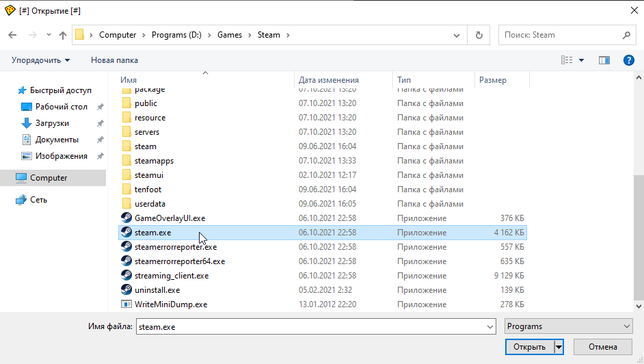Viewport: 644px width, 364px height.
Task: Sort by the Дата изменения column header
Action: (x=328, y=79)
